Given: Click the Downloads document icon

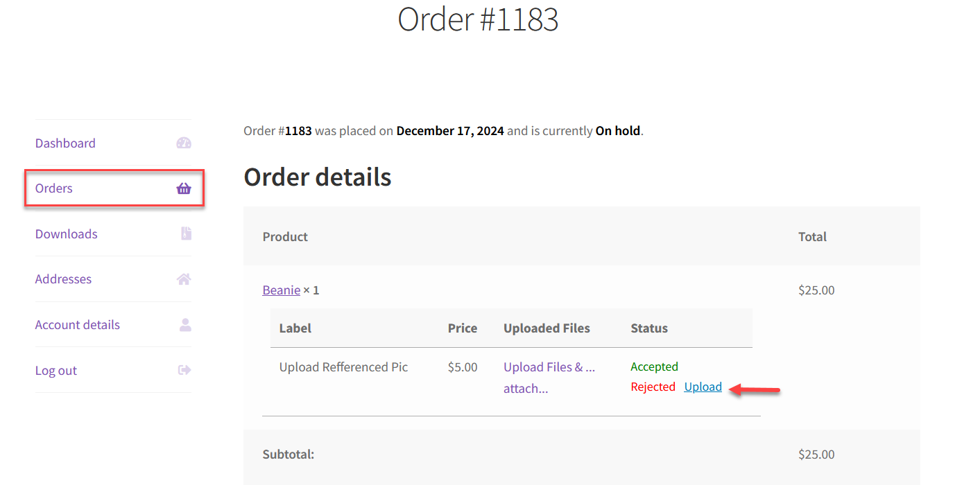Looking at the screenshot, I should [185, 233].
